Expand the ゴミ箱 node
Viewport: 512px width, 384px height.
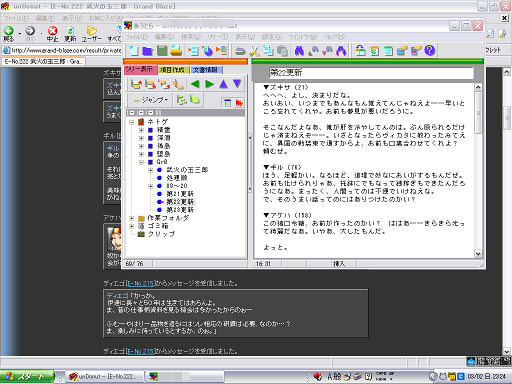132,226
